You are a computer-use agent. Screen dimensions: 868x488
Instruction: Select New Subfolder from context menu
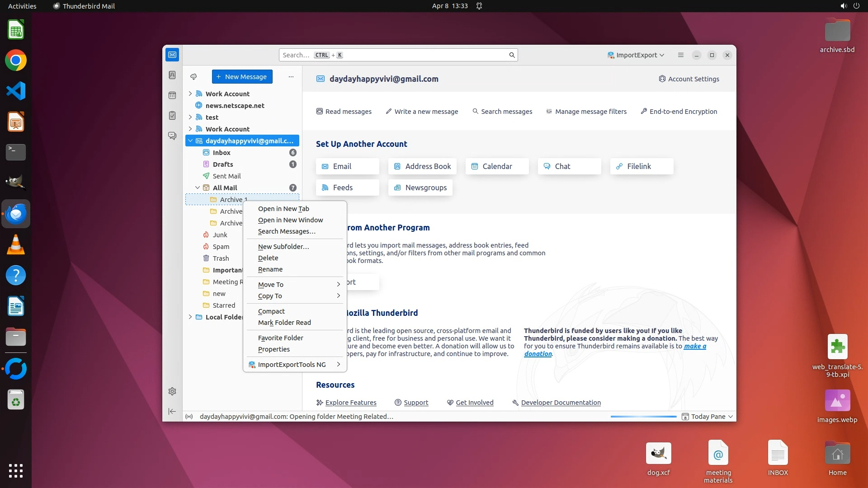[x=283, y=247]
